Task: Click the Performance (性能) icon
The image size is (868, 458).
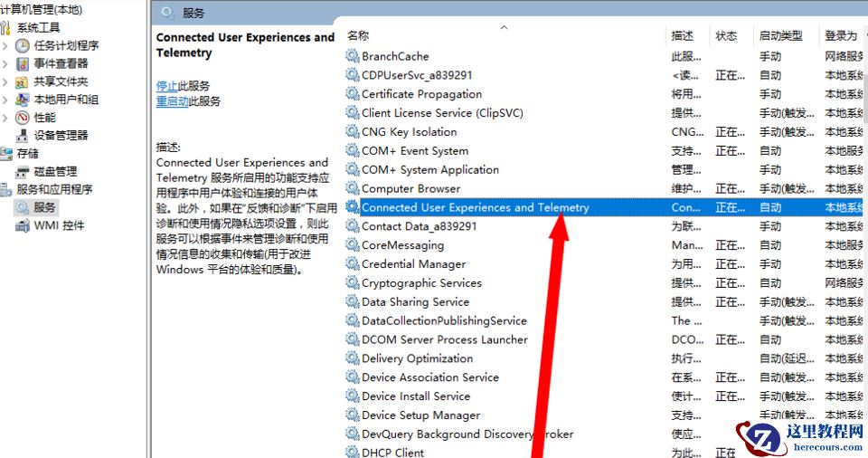Action: coord(22,118)
